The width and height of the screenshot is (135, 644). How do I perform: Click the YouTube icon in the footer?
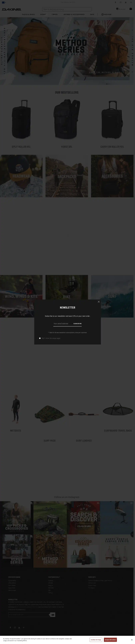coord(19,627)
